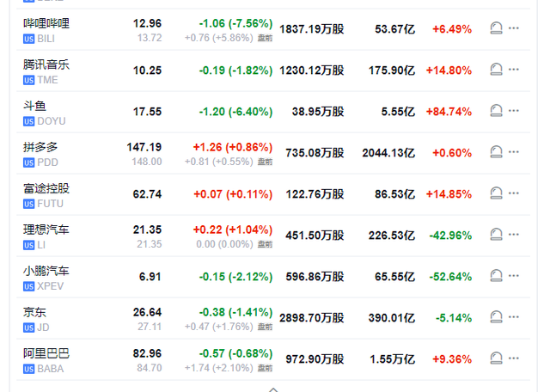Click the US market badge beside JD

(28, 328)
